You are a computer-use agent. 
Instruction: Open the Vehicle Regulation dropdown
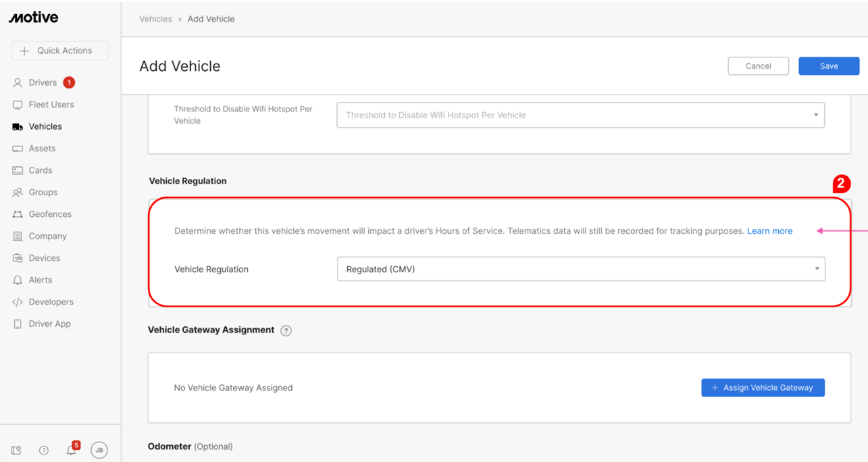(581, 269)
